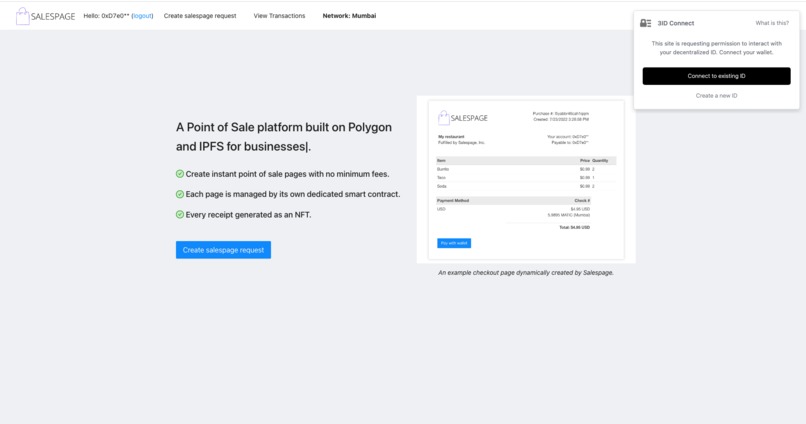Click Network: Mumbai label
The image size is (806, 424).
(349, 16)
